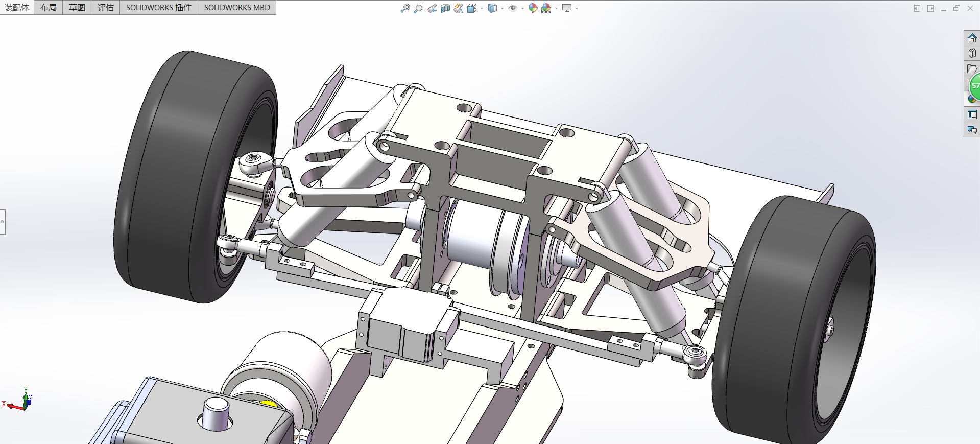Viewport: 980px width, 444px height.
Task: Open the Dynamic Annotation Views icon
Action: tap(458, 8)
